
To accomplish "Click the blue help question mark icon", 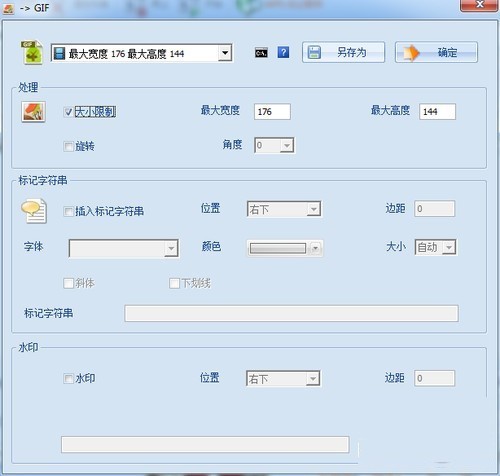I will pos(283,52).
